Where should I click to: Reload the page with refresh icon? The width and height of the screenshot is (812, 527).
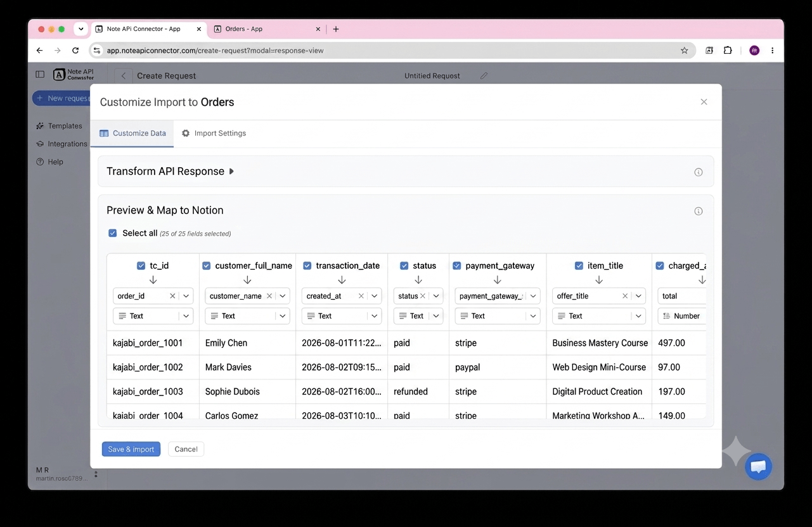(75, 51)
